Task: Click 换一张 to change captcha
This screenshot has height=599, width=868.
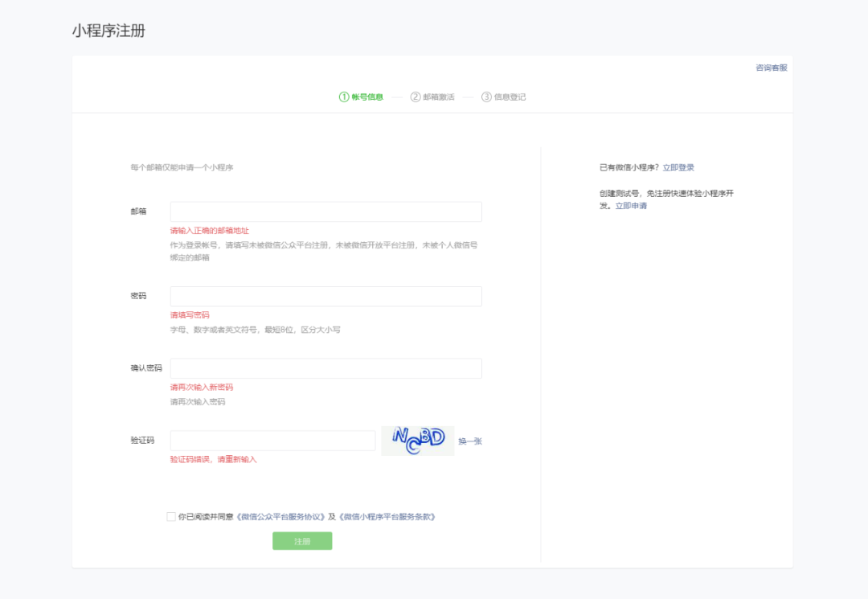Action: pos(470,441)
